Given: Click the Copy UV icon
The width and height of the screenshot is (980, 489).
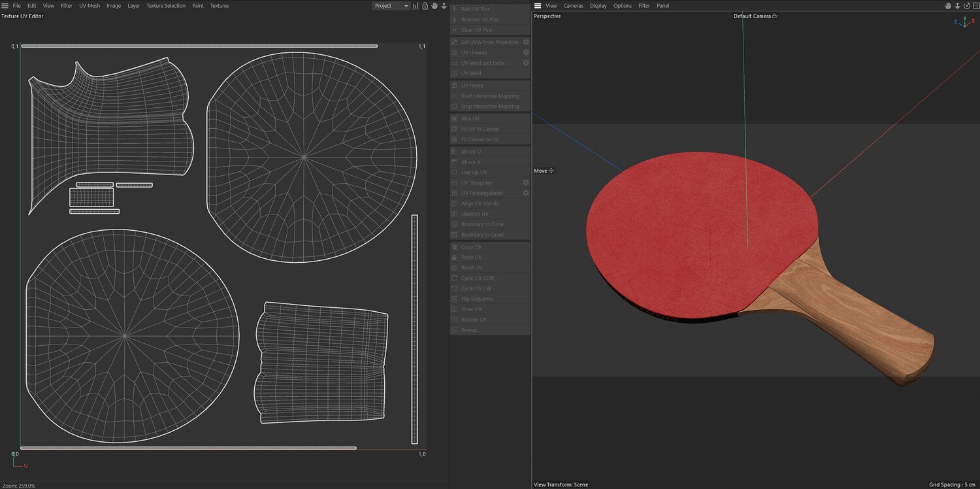Looking at the screenshot, I should 455,247.
